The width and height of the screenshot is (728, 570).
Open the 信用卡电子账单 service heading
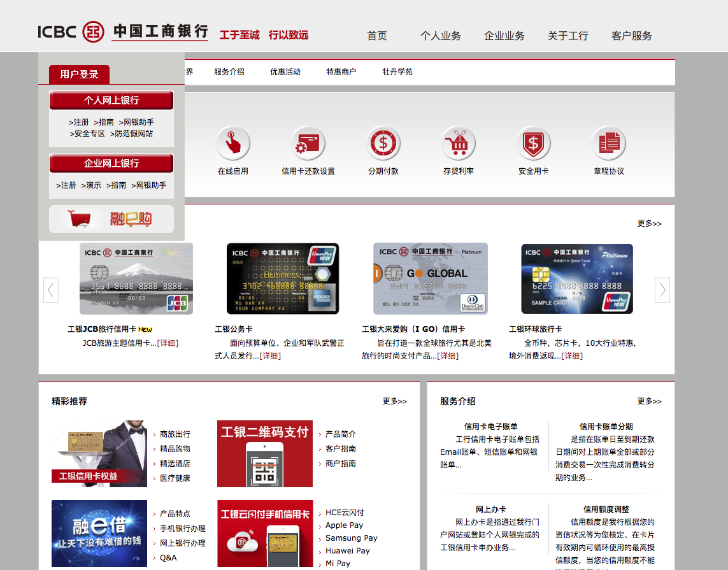[491, 427]
